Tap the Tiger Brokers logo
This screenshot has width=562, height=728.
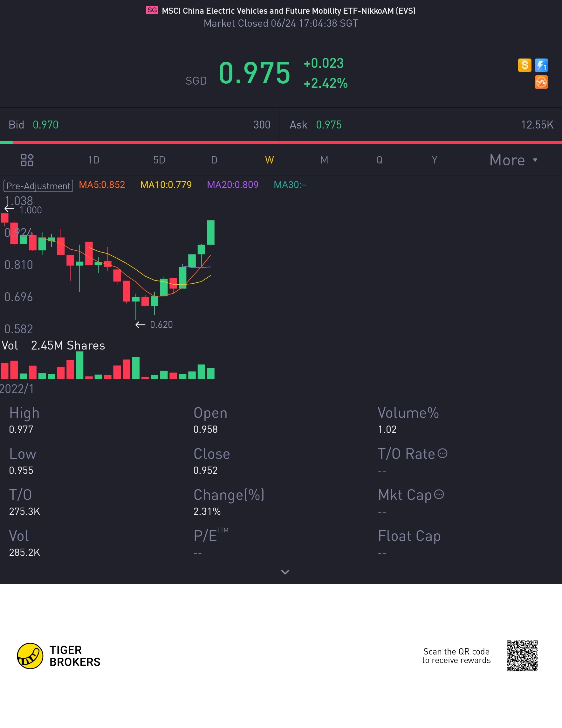tap(30, 656)
